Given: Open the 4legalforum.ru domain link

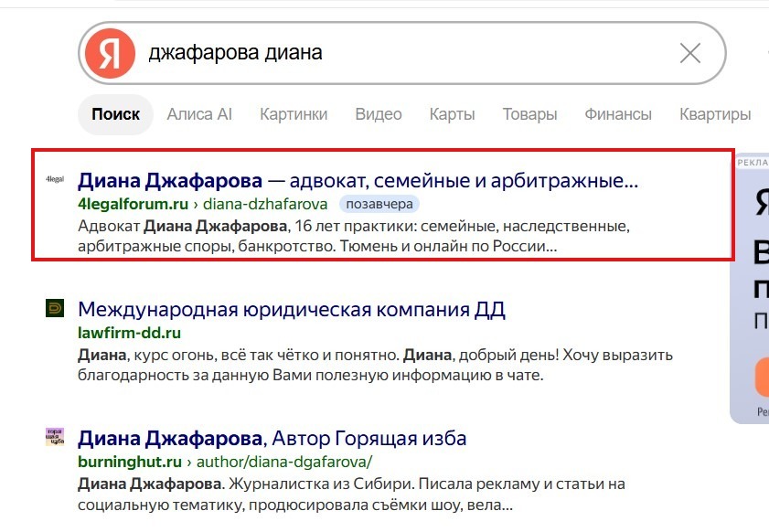Looking at the screenshot, I should click(133, 204).
